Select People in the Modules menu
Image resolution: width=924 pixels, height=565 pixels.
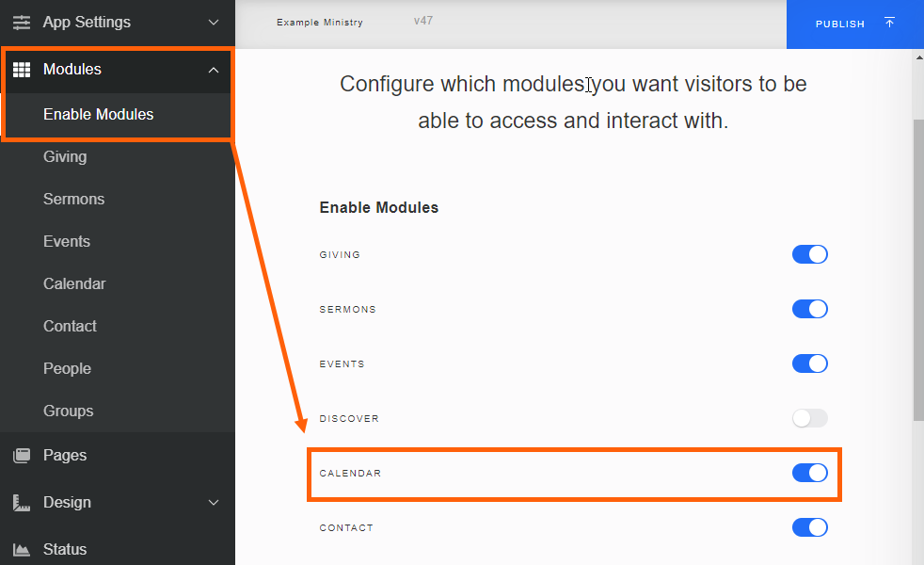pyautogui.click(x=67, y=369)
